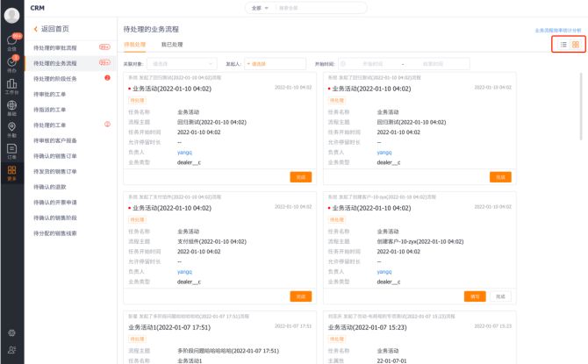Screen dimensions: 588x364
Task: Click the 更多 more apps icon
Action: (x=11, y=173)
